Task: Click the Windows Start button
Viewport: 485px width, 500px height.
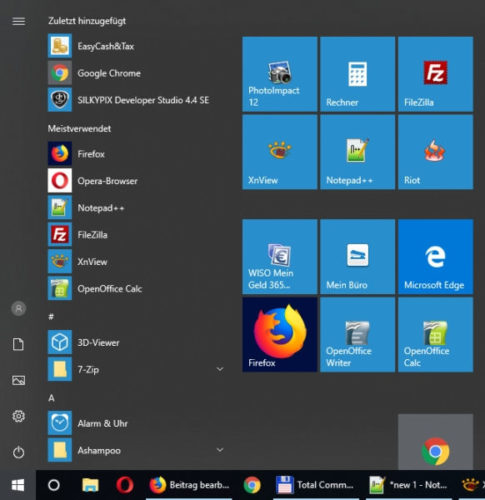Action: (x=18, y=485)
